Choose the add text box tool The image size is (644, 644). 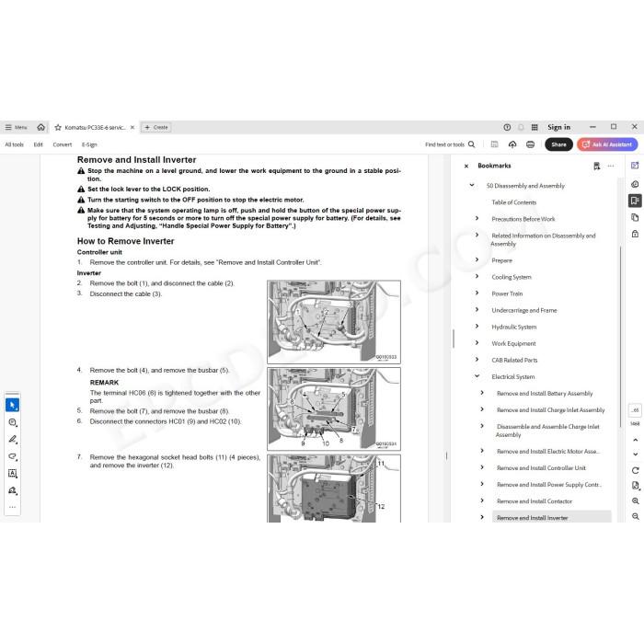coord(12,473)
